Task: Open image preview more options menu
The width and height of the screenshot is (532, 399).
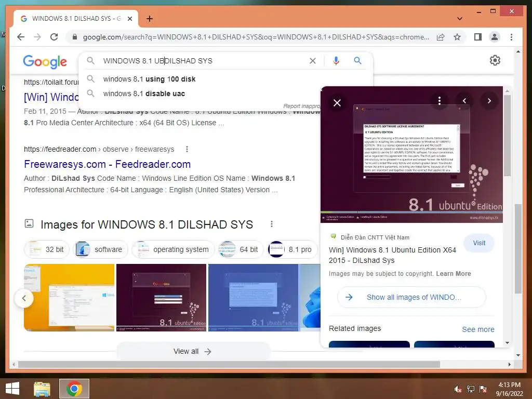Action: [440, 101]
